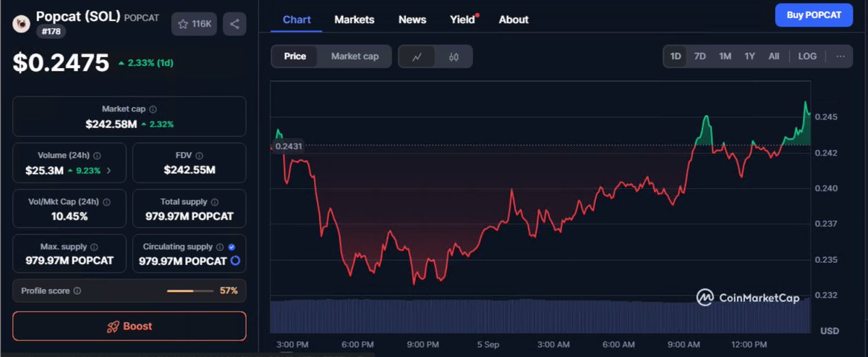The width and height of the screenshot is (868, 357).
Task: Click the 57% profile score value
Action: tap(229, 290)
